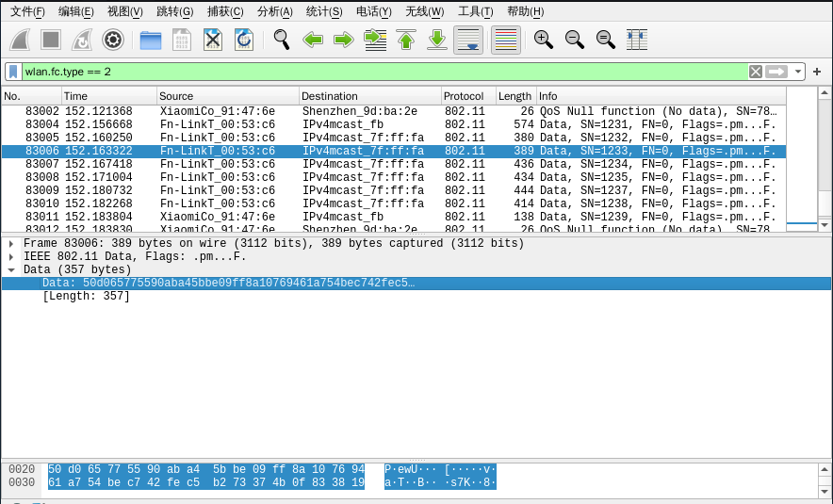The height and width of the screenshot is (504, 833).
Task: Select packet 83005 SN=1232
Action: [394, 138]
